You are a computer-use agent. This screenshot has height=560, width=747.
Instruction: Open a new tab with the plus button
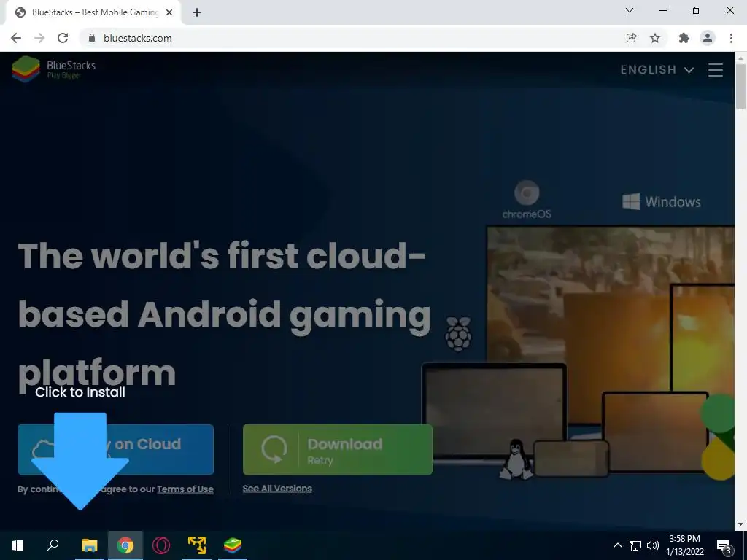197,12
